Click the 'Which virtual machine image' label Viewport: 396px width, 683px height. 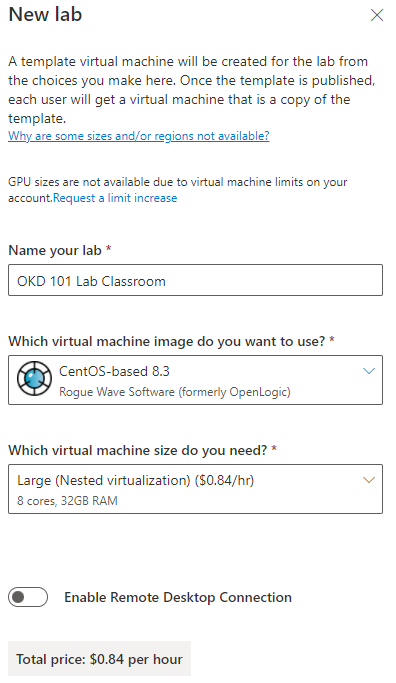pyautogui.click(x=171, y=342)
